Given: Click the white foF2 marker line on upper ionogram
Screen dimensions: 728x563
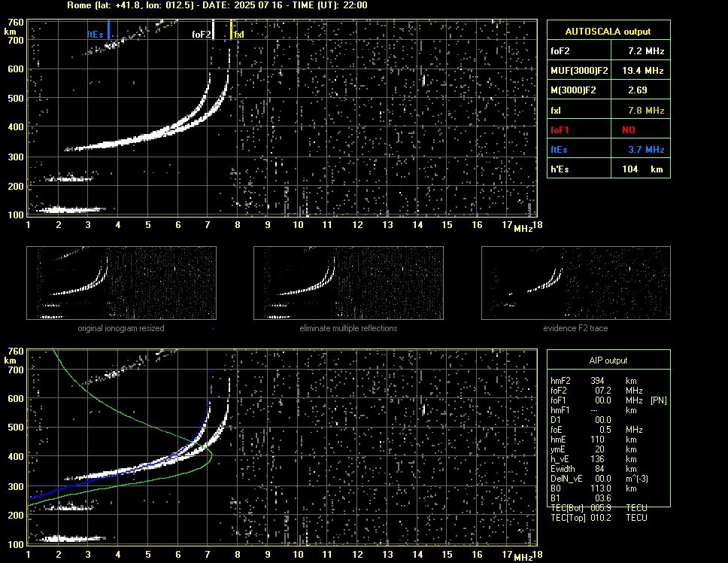Looking at the screenshot, I should 213,29.
